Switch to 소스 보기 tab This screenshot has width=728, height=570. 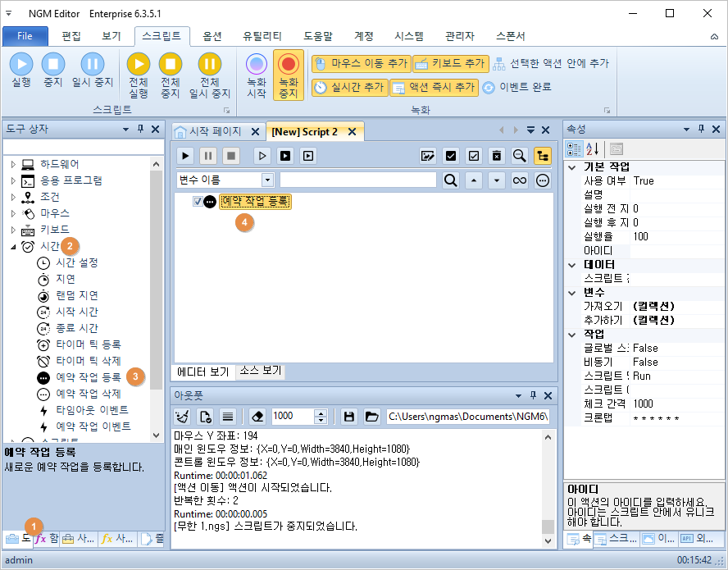click(261, 371)
